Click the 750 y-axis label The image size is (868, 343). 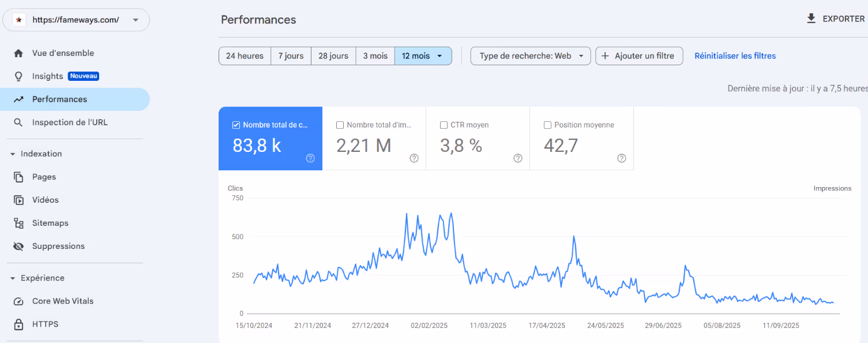tap(238, 198)
